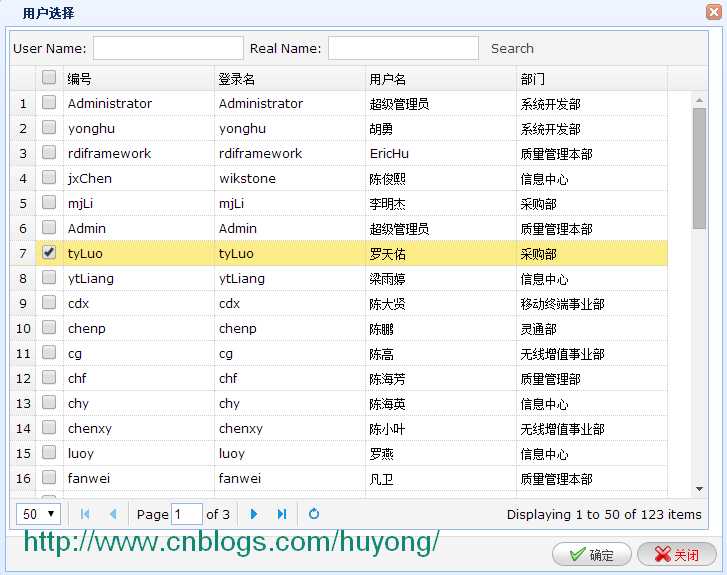Click the 陈鹏 user name cell
Image resolution: width=727 pixels, height=575 pixels.
(x=441, y=329)
